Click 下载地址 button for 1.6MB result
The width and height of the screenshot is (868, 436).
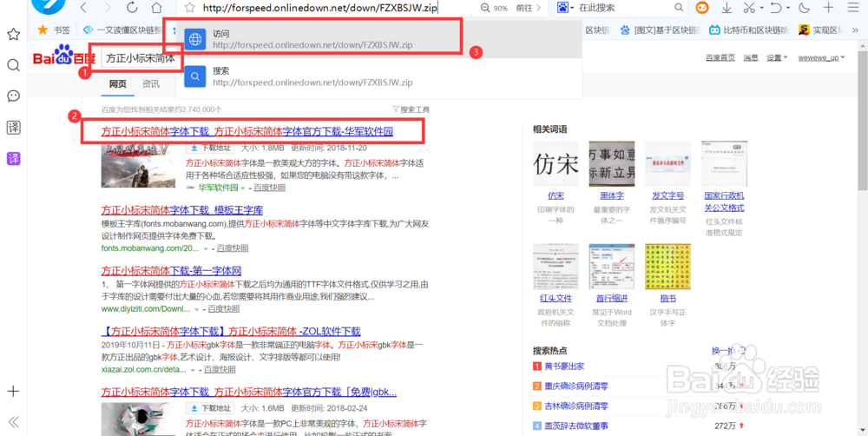(x=210, y=408)
